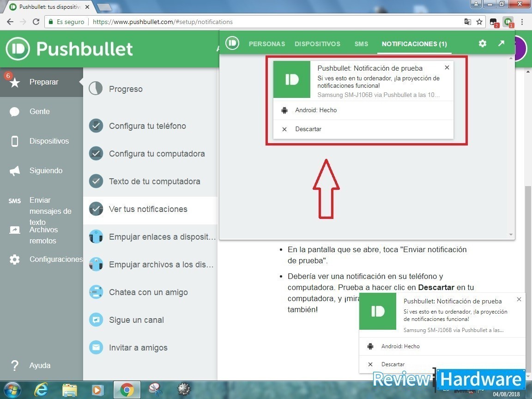This screenshot has height=399, width=532.
Task: Switch to PERSONAS tab in popup
Action: click(x=266, y=44)
